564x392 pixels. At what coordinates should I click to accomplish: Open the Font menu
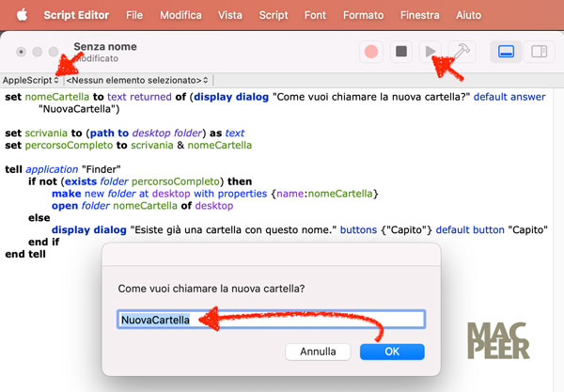(315, 15)
